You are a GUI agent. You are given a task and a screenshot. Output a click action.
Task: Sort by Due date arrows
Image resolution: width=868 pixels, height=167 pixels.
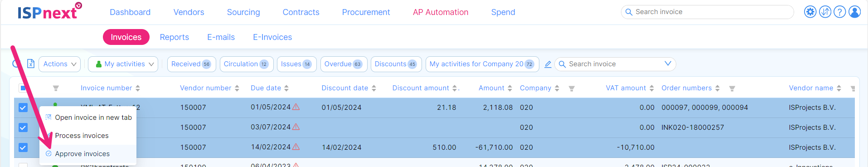(286, 88)
